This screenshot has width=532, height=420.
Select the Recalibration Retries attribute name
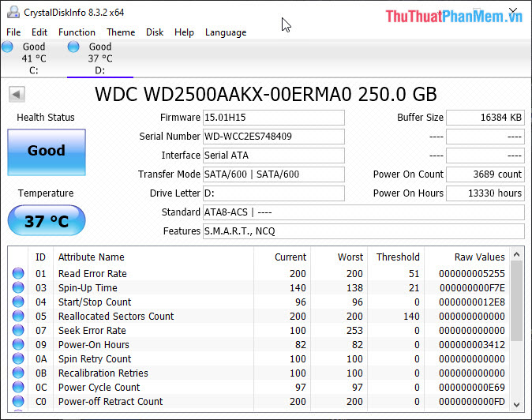103,373
